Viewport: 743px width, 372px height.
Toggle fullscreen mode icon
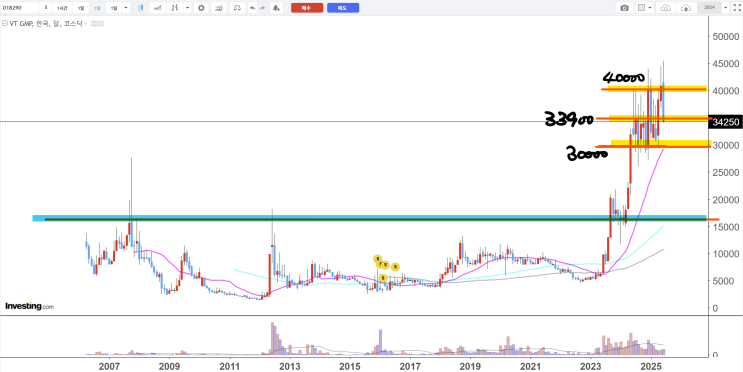click(x=736, y=8)
